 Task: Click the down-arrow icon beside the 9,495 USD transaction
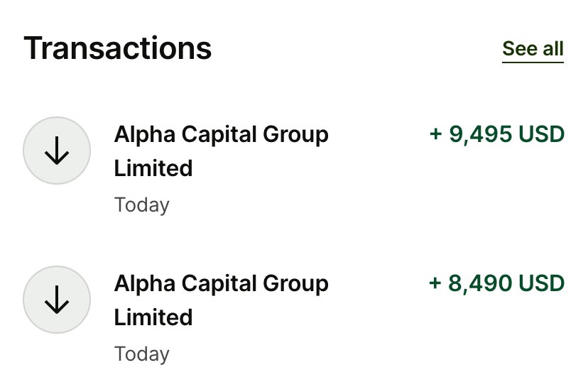(57, 151)
